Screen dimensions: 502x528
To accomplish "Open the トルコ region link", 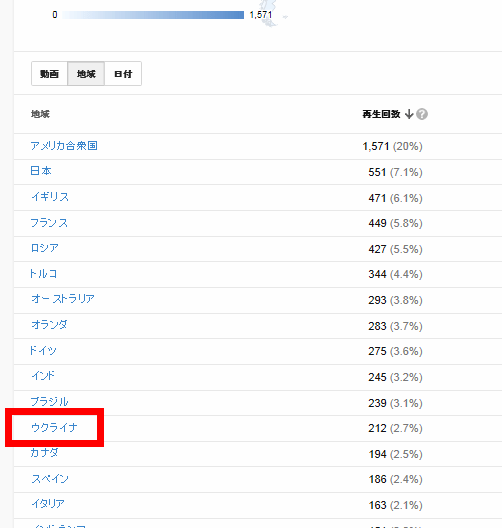I will 43,274.
